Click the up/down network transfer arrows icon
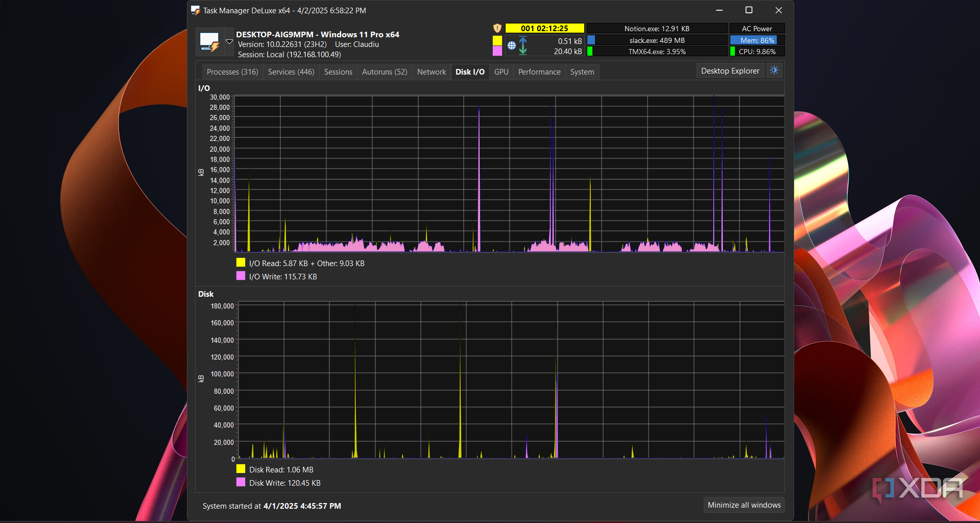980x523 pixels. pyautogui.click(x=523, y=45)
